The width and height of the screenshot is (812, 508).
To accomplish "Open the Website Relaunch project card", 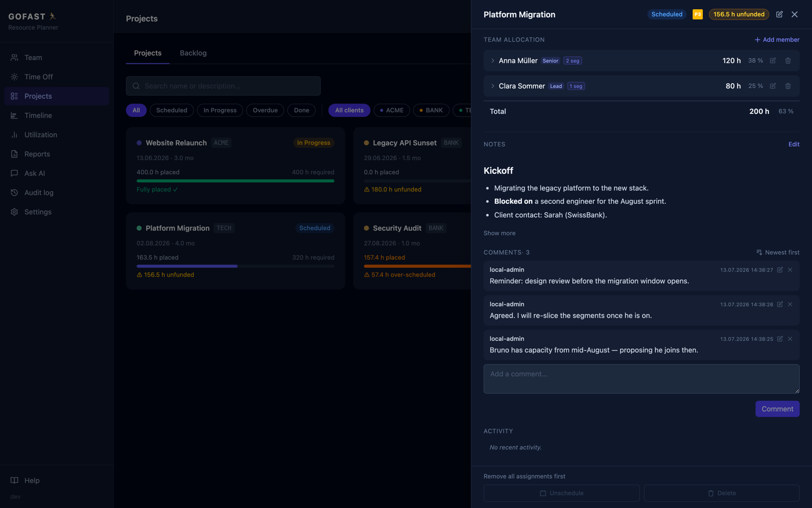I will coord(235,166).
